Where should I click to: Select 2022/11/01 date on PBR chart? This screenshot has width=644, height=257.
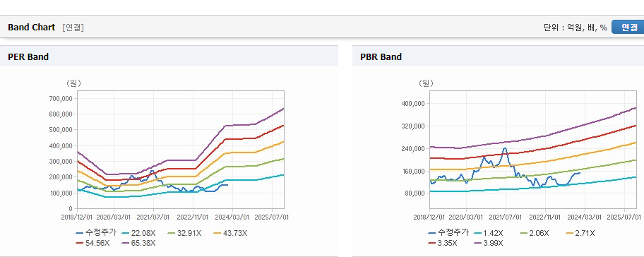(x=545, y=217)
